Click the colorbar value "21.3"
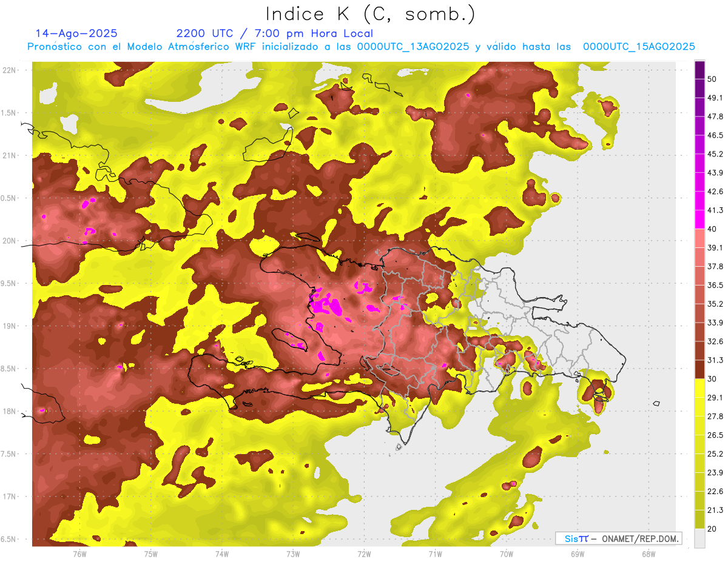The width and height of the screenshot is (728, 562). 715,510
